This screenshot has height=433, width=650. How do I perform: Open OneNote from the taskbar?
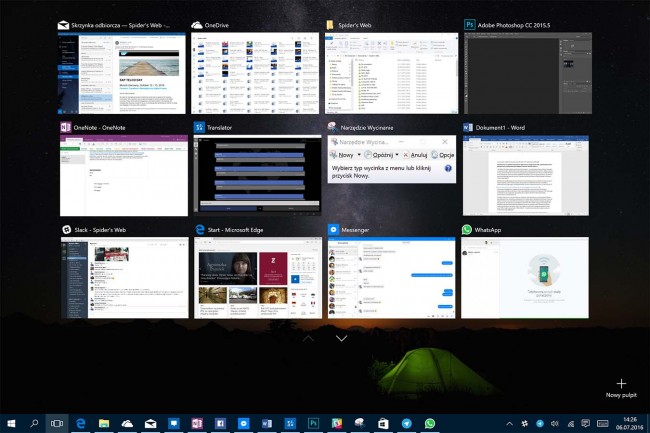coord(197,423)
